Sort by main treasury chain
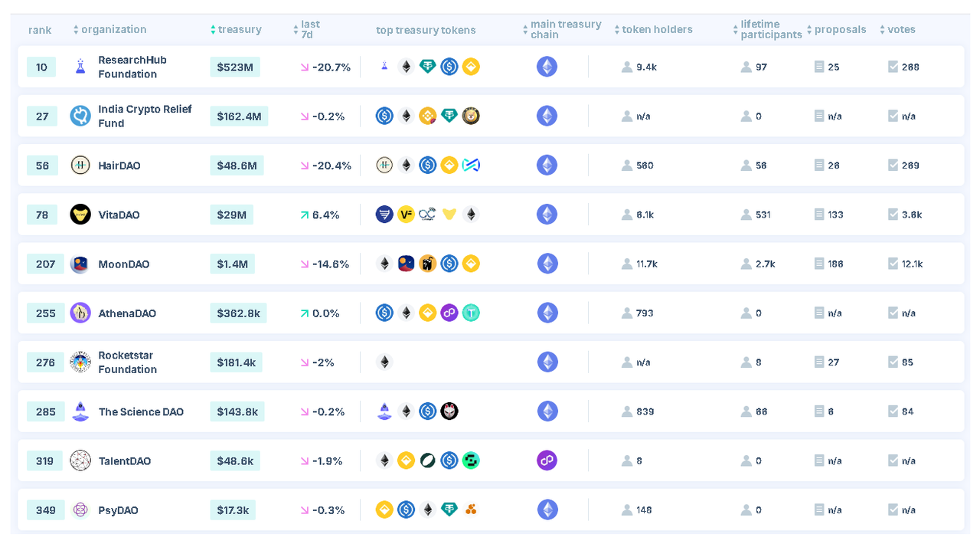 562,29
